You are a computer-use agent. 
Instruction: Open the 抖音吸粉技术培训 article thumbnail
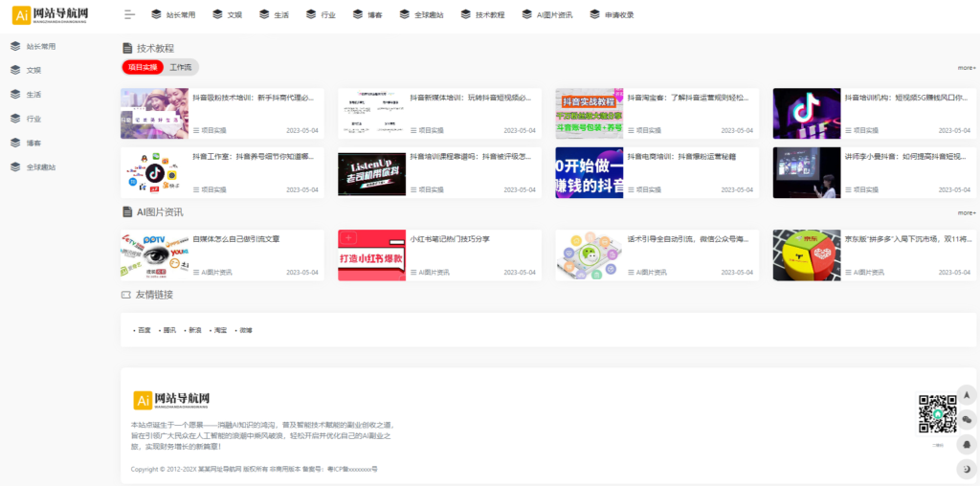(x=154, y=113)
